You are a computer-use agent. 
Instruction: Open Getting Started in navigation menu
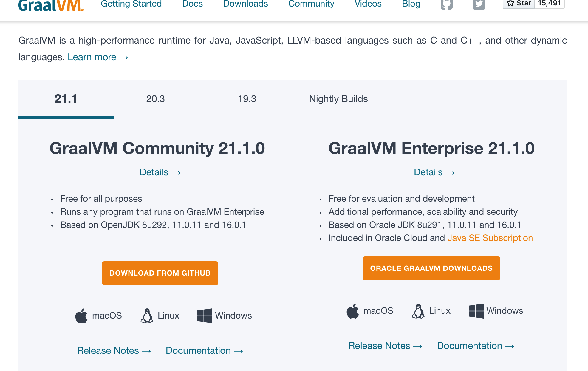(x=131, y=4)
